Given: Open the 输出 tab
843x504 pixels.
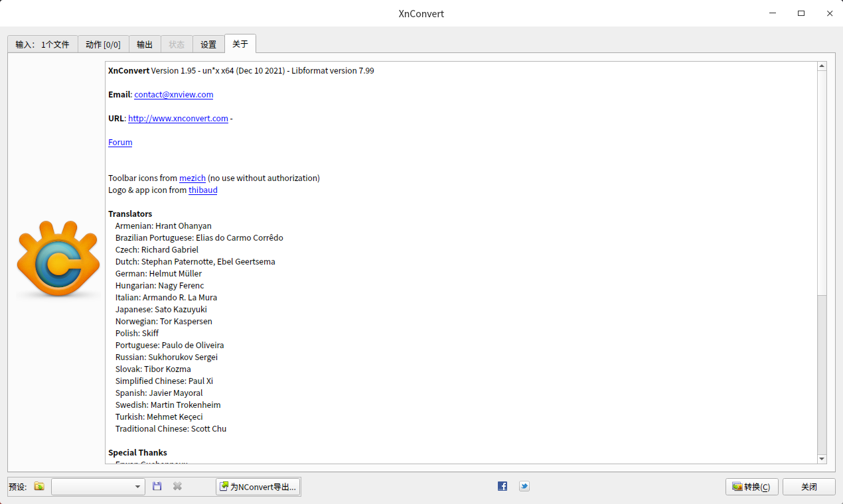Looking at the screenshot, I should coord(145,44).
